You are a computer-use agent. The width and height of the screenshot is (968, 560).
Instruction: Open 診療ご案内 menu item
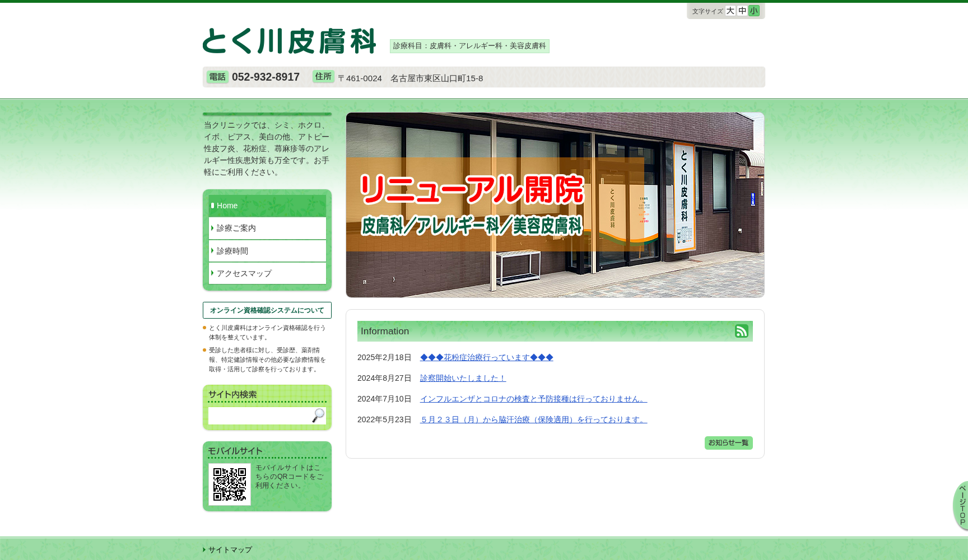(x=267, y=228)
